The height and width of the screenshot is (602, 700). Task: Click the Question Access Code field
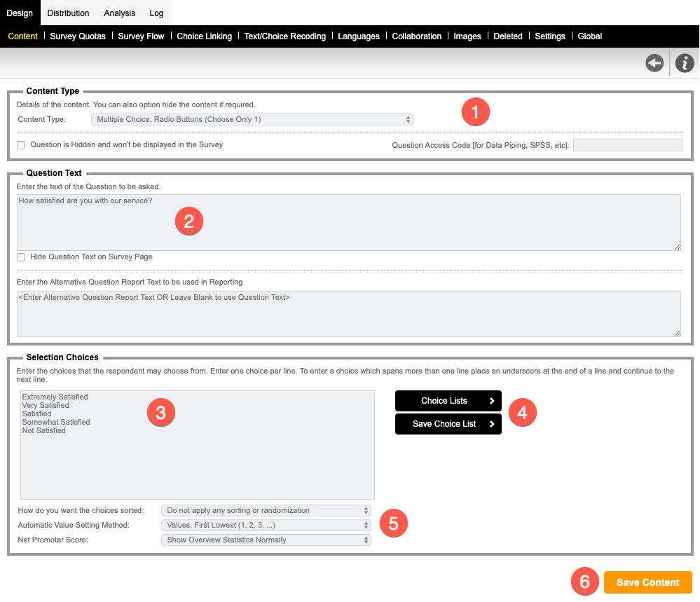[627, 145]
